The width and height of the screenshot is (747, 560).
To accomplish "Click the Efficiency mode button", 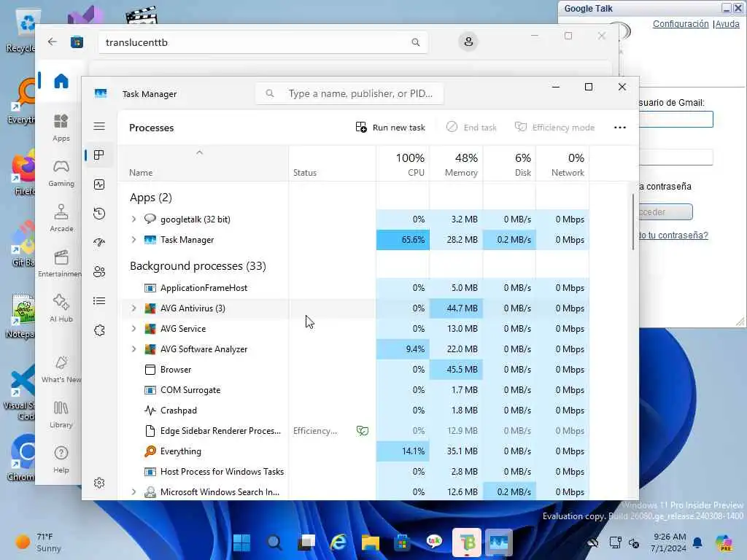I will (554, 127).
